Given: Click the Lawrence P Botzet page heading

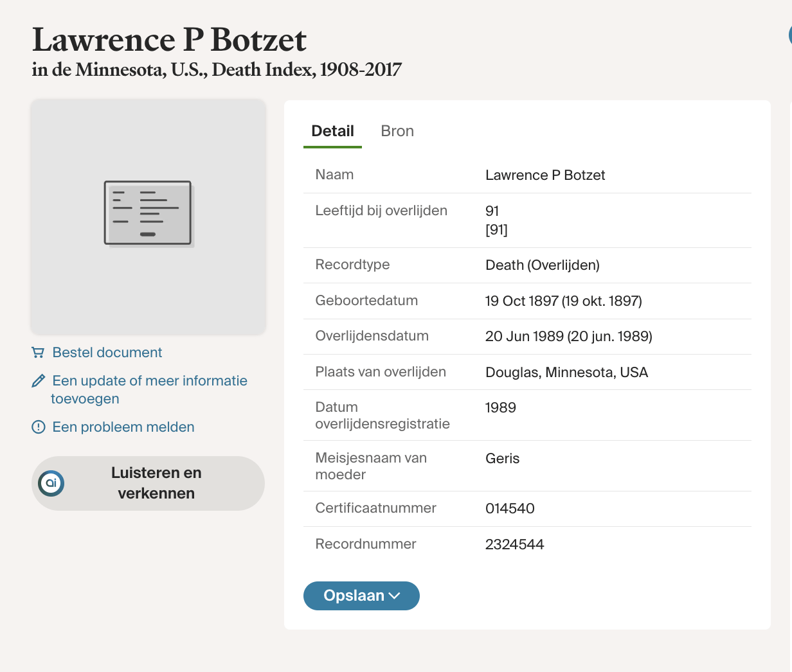Looking at the screenshot, I should click(x=169, y=40).
